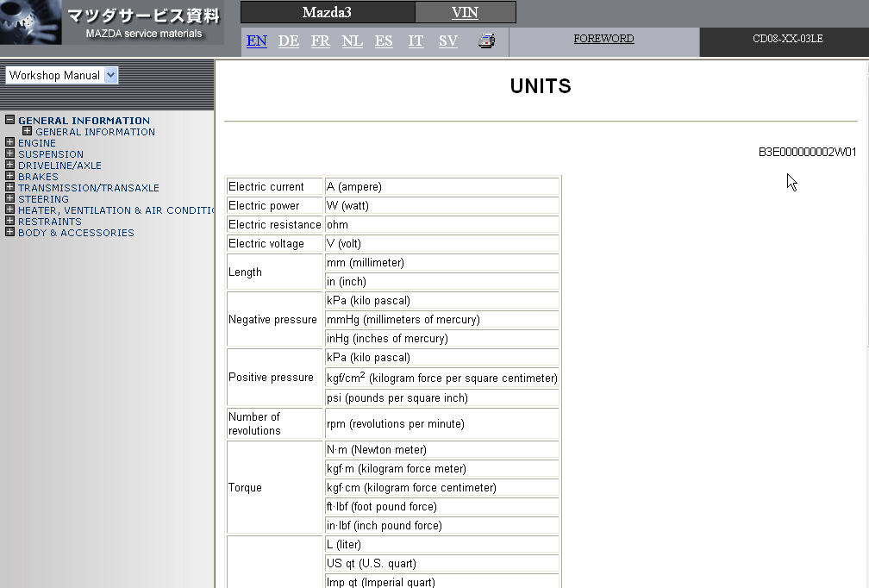Switch language to ES

tap(384, 41)
